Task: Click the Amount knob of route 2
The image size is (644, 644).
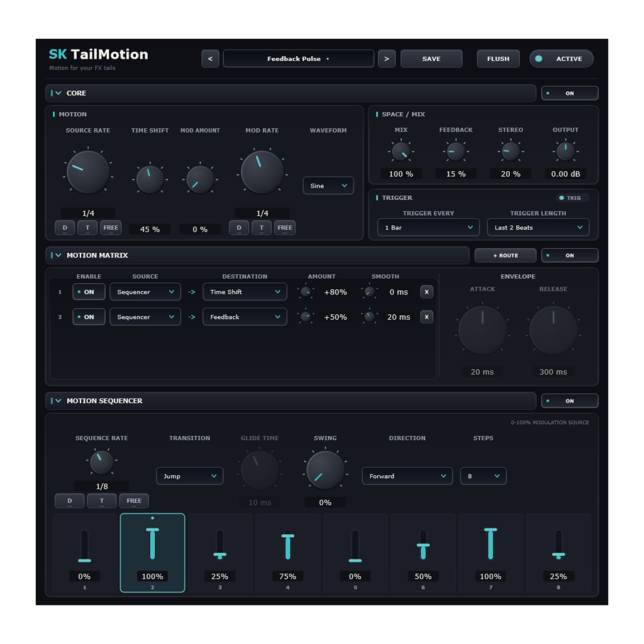Action: click(305, 317)
